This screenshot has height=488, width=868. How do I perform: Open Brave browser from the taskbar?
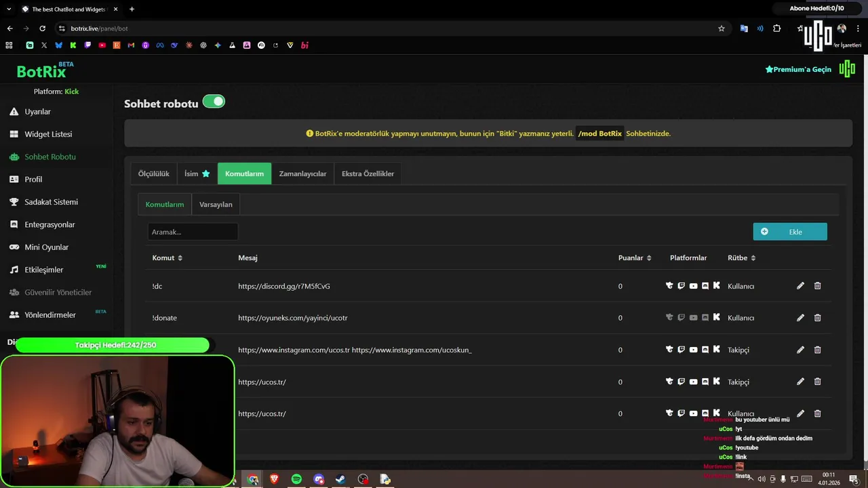coord(274,479)
